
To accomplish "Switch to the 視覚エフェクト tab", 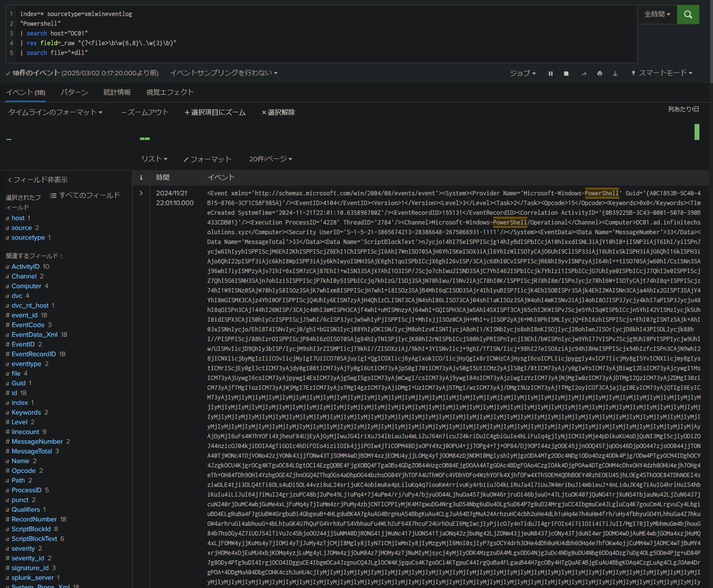I will (170, 92).
